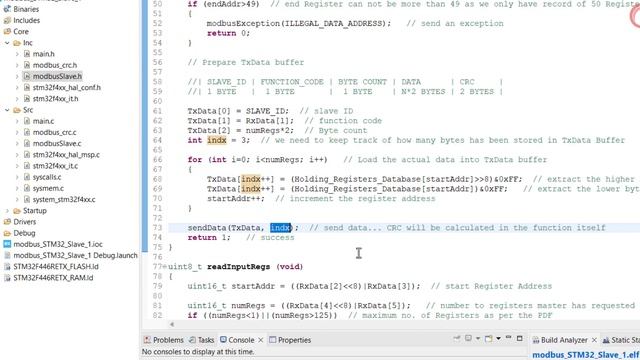Click the stm32f4xx_it.c file icon
Image resolution: width=640 pixels, height=360 pixels.
pyautogui.click(x=27, y=166)
